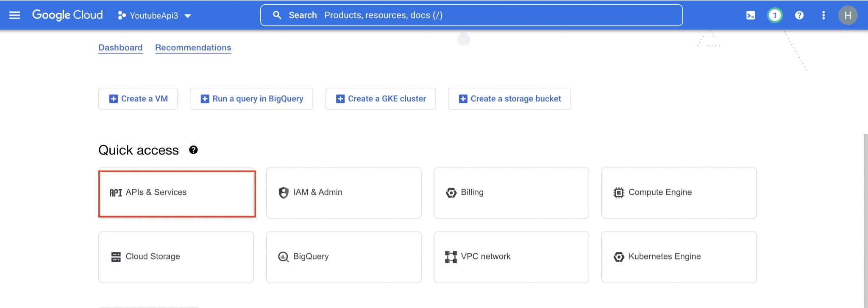Open the APIs & Services card

coord(176,193)
